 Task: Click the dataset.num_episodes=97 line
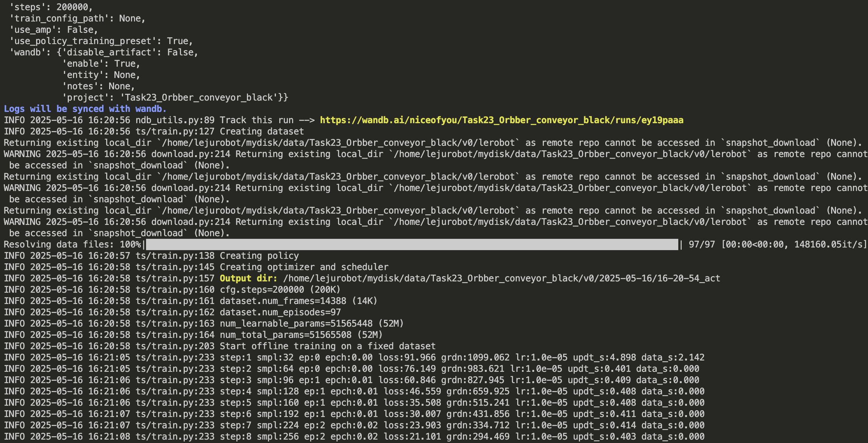(x=280, y=312)
